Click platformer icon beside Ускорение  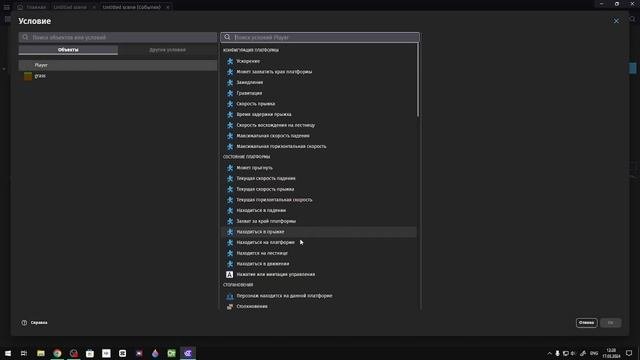(230, 61)
